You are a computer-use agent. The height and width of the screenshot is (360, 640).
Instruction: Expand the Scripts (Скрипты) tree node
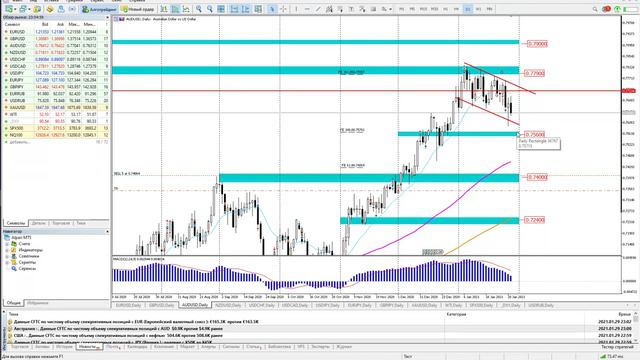[7, 262]
